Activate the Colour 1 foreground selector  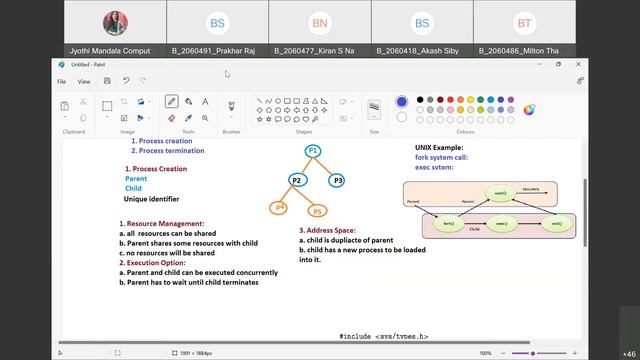tap(402, 102)
